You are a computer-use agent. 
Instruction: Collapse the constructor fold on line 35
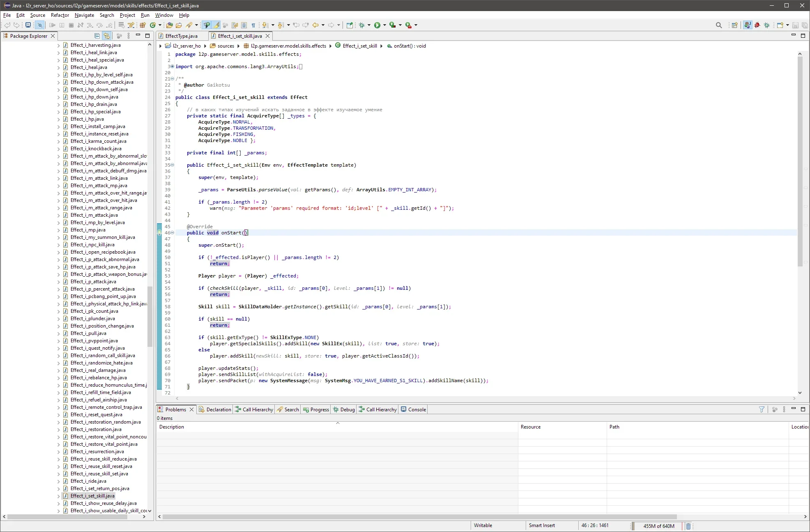click(x=173, y=165)
